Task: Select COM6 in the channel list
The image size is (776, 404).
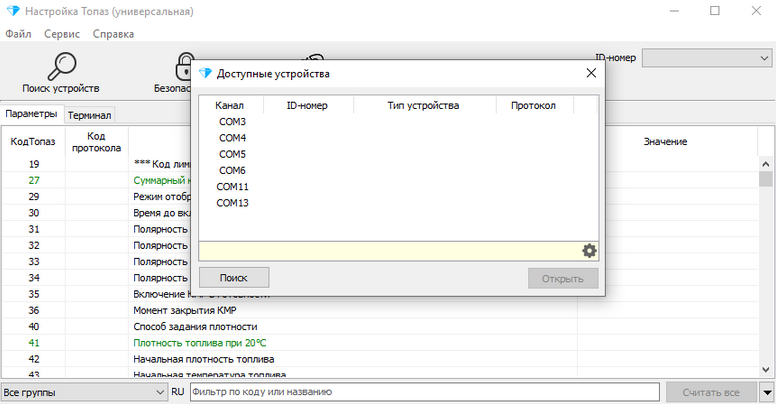Action: click(233, 171)
